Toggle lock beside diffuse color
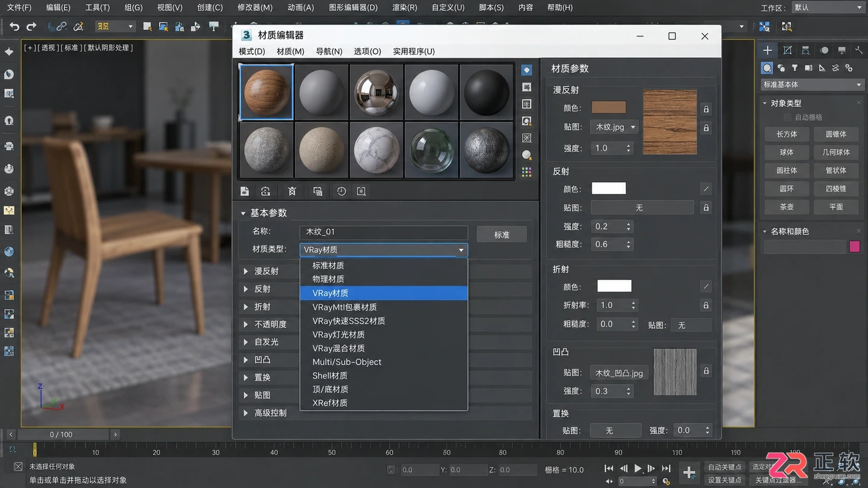Viewport: 868px width, 488px height. [706, 109]
